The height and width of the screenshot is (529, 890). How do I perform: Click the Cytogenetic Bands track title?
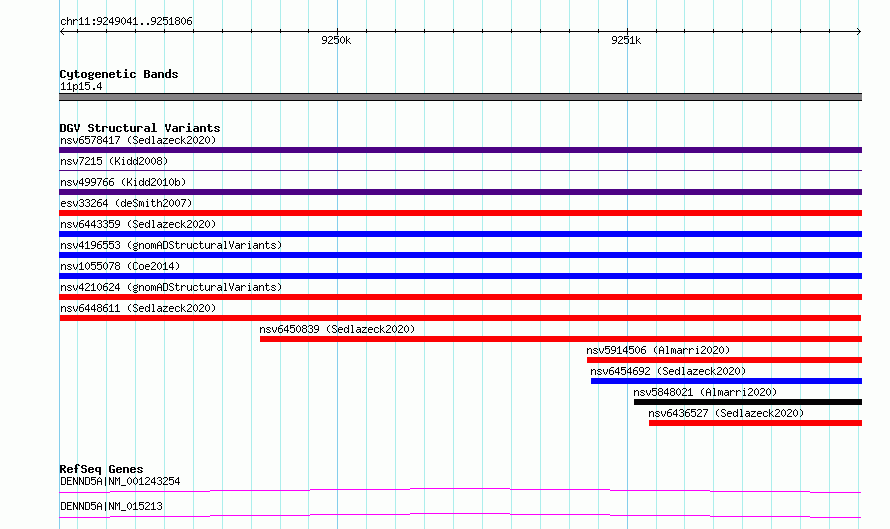tap(119, 74)
